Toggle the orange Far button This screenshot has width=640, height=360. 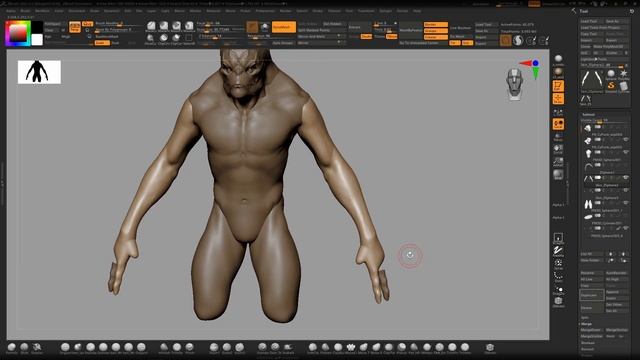click(454, 42)
